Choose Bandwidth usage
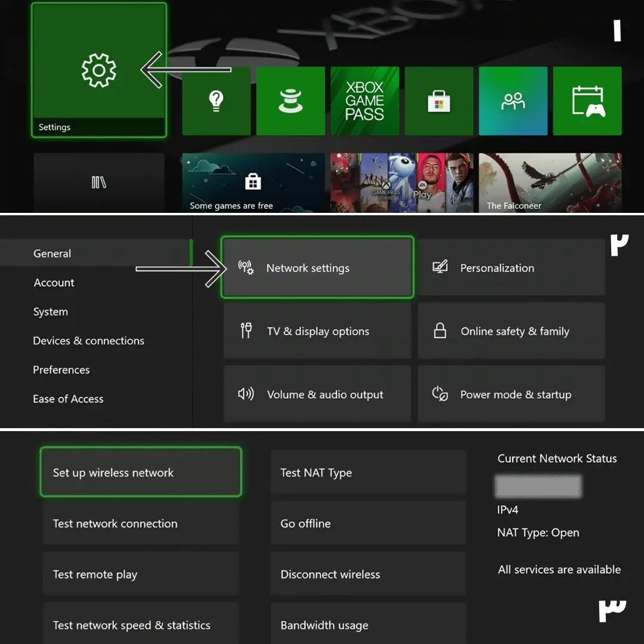644x644 pixels. pos(369,624)
